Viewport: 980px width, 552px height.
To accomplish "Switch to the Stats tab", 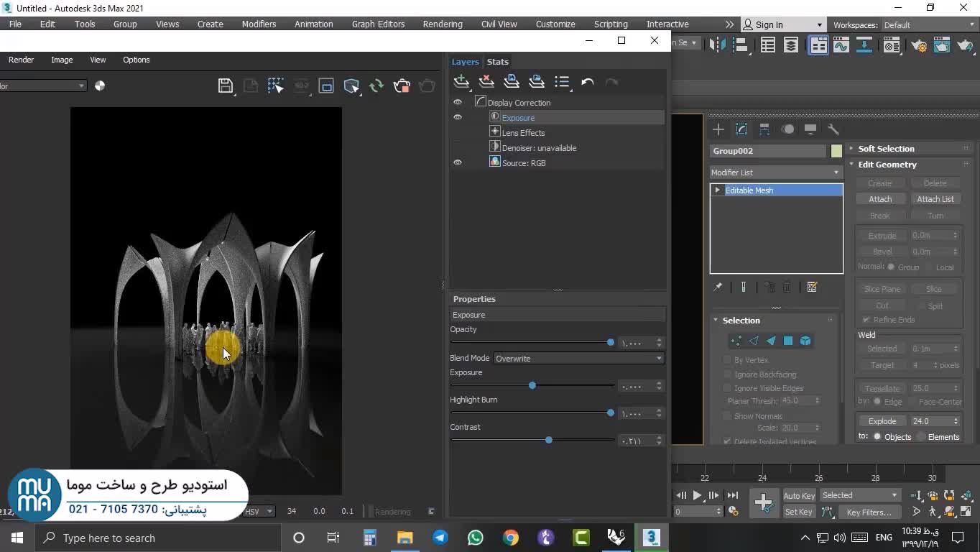I will 497,62.
